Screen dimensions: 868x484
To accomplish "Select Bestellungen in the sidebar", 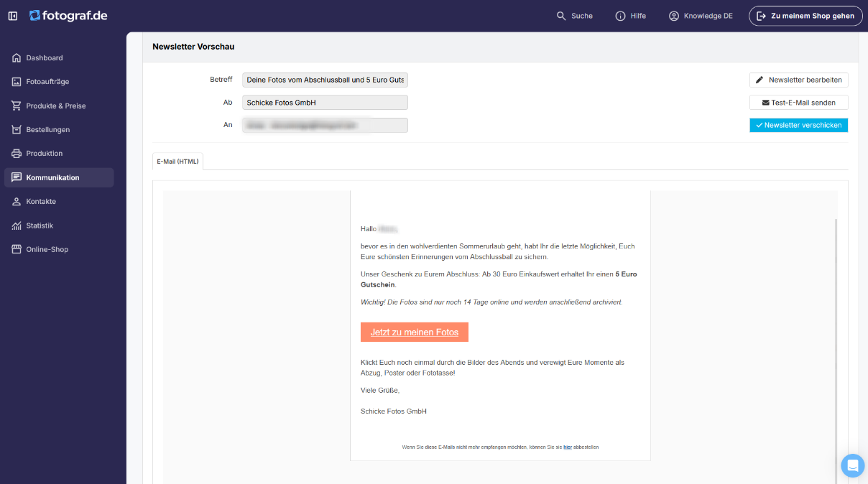I will click(59, 130).
